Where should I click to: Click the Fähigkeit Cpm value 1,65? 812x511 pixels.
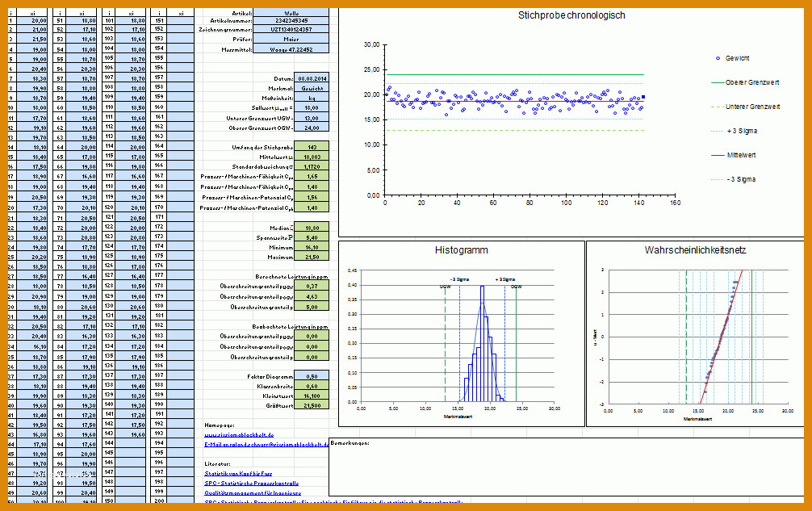(312, 177)
